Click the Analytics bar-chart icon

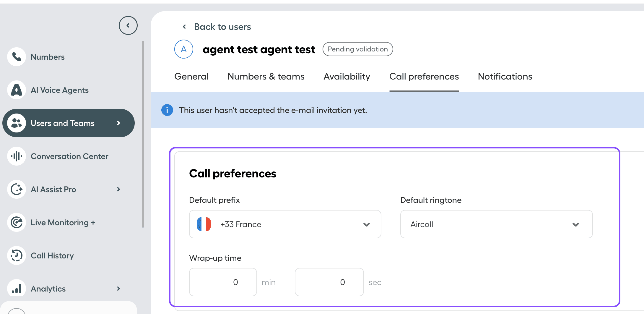[16, 289]
